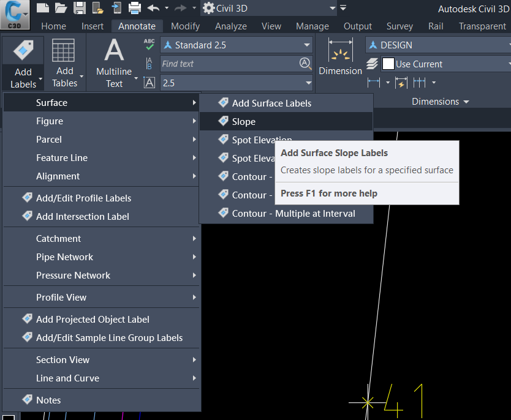Click the Use Current white color swatch
Screen dimensions: 511x420
(388, 64)
